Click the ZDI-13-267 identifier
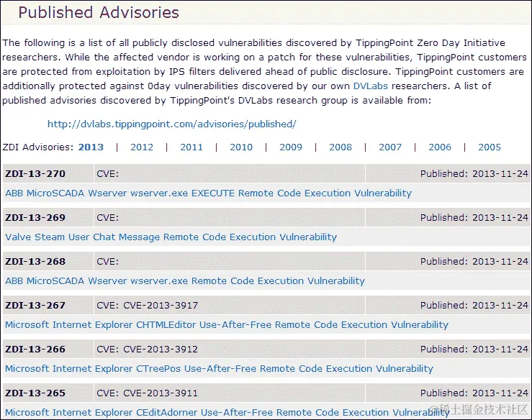This screenshot has height=420, width=532. coord(35,306)
